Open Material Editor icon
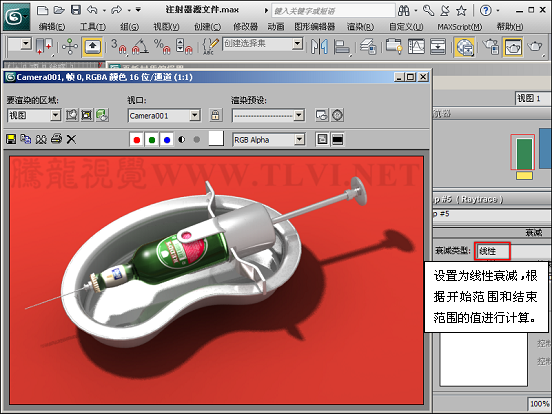 click(464, 47)
